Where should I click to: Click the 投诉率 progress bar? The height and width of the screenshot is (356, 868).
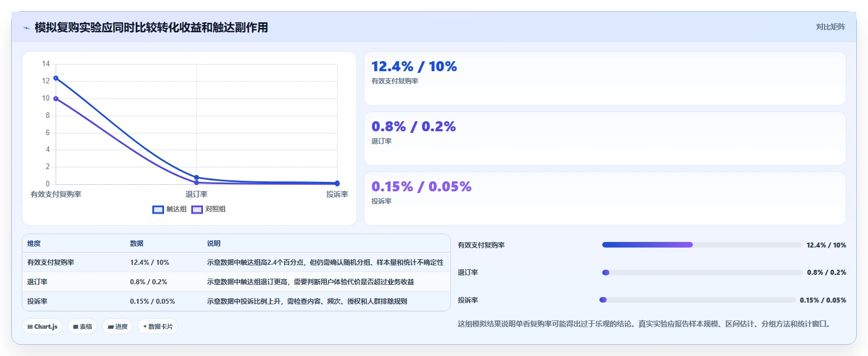point(697,300)
